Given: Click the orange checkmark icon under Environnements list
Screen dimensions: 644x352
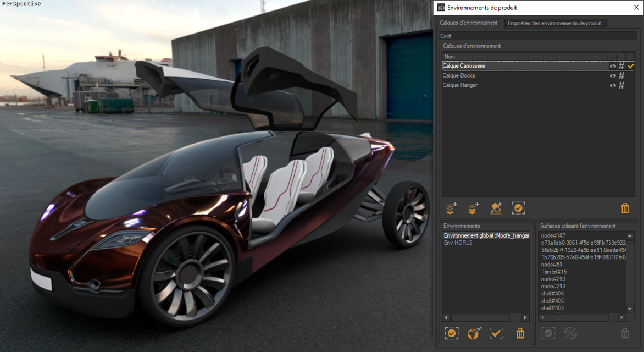Looking at the screenshot, I should click(496, 333).
